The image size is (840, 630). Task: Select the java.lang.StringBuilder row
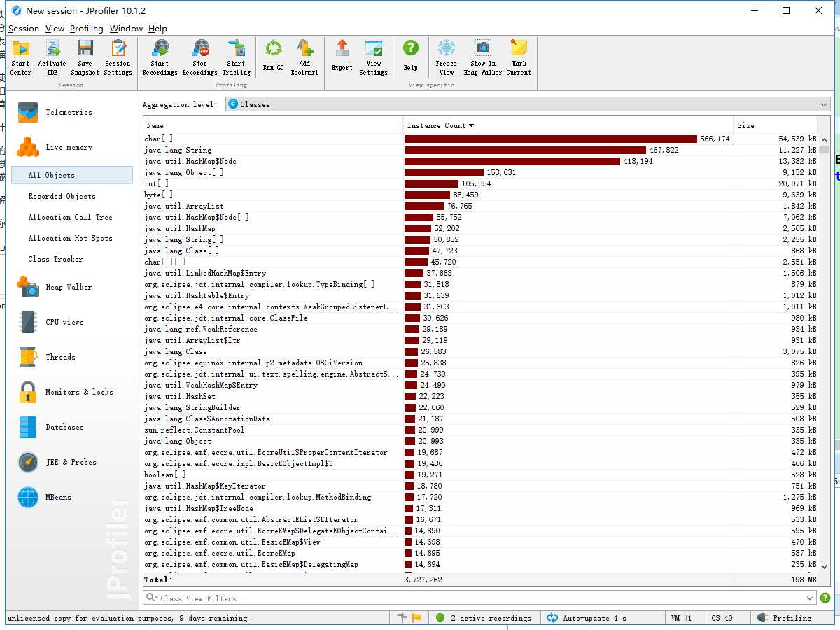tap(481, 407)
